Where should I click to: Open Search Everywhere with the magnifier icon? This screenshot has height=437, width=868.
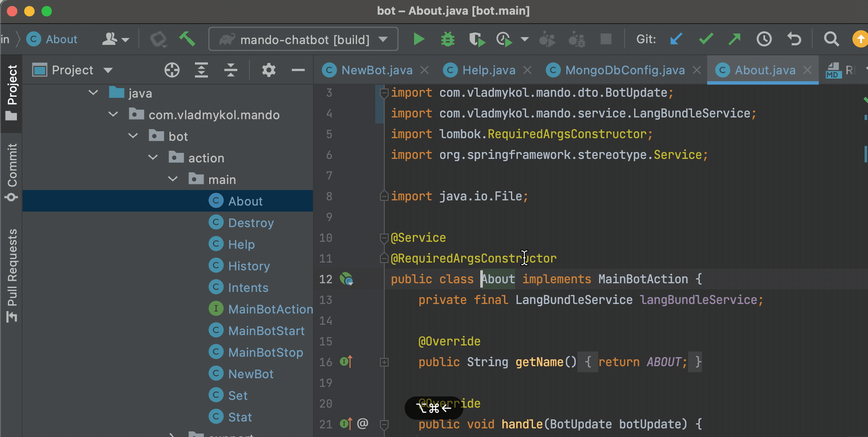pyautogui.click(x=831, y=39)
